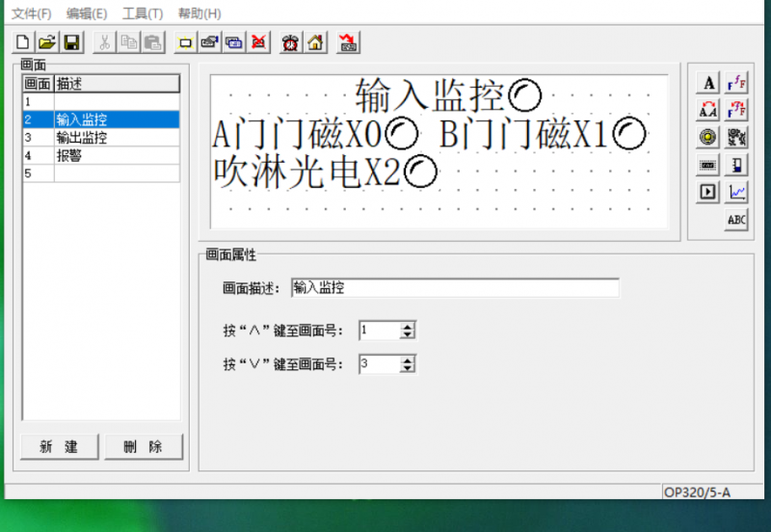
Task: Select the trend chart tool
Action: (736, 192)
